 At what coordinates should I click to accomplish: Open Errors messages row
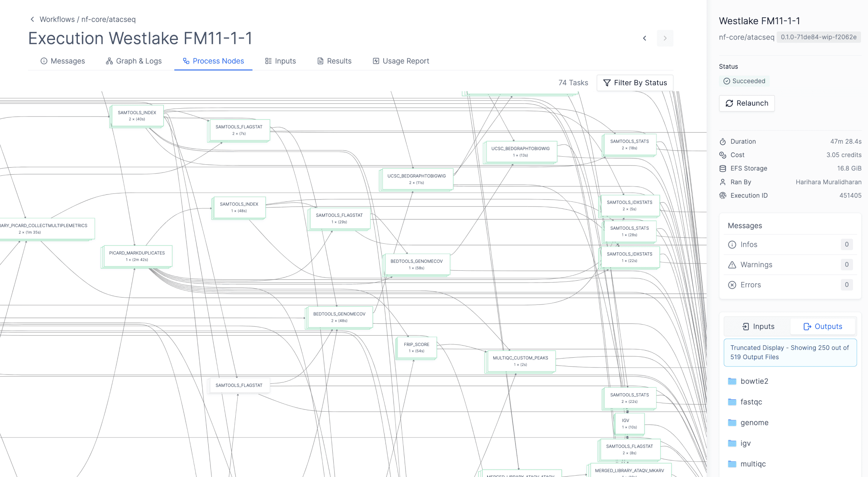[x=790, y=285]
